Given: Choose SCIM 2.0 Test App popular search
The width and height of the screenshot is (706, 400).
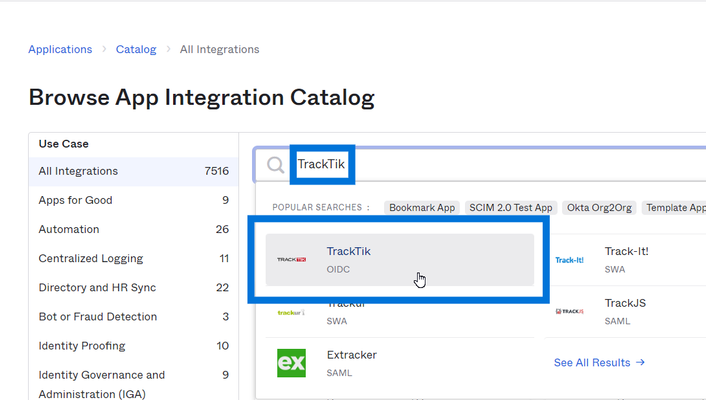Looking at the screenshot, I should pyautogui.click(x=511, y=208).
